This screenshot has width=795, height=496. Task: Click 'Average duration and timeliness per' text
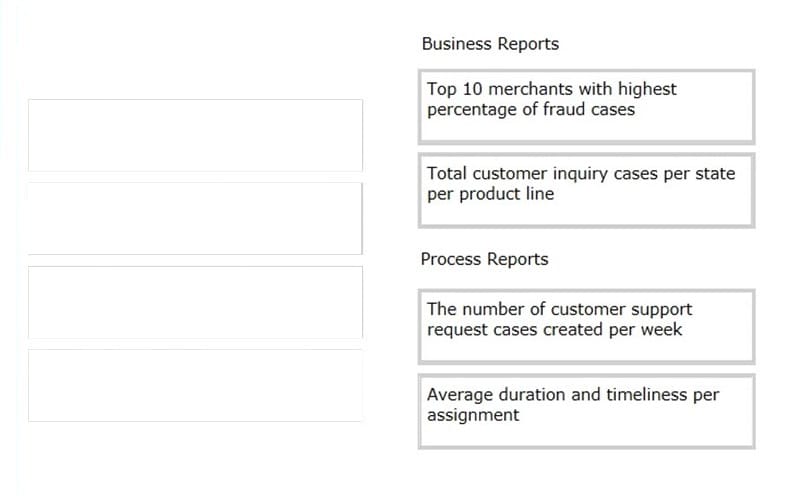573,395
